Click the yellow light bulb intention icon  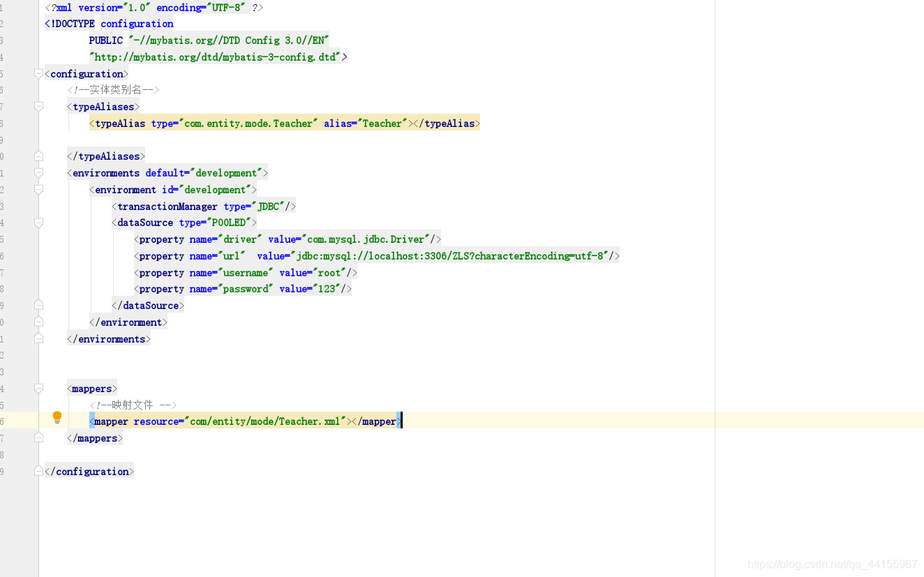[x=57, y=418]
